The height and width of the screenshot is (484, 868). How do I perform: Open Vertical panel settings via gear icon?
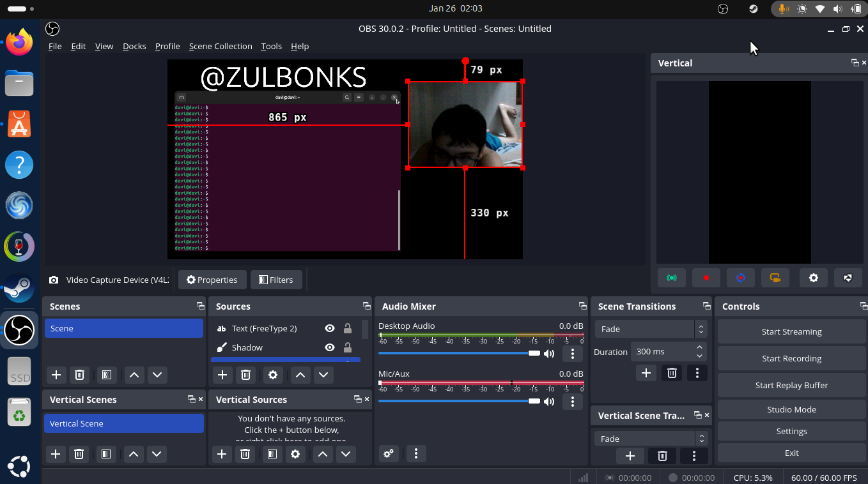[x=813, y=278]
